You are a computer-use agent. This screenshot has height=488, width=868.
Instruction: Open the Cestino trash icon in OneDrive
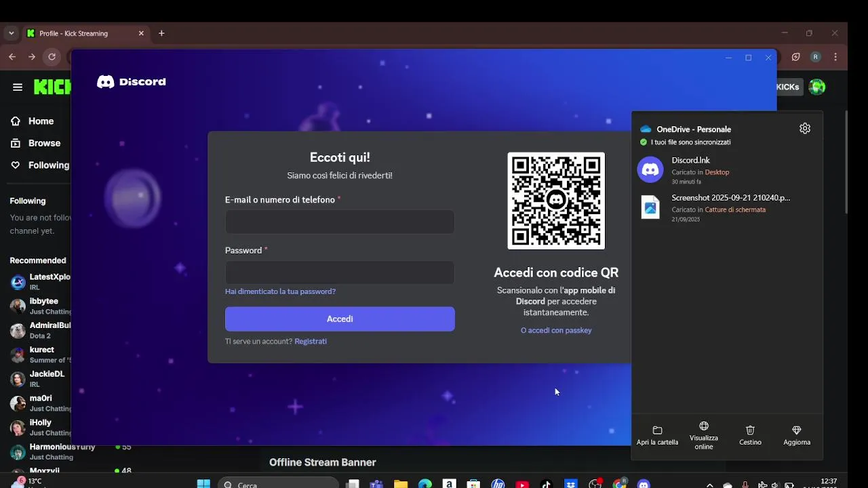(x=750, y=430)
